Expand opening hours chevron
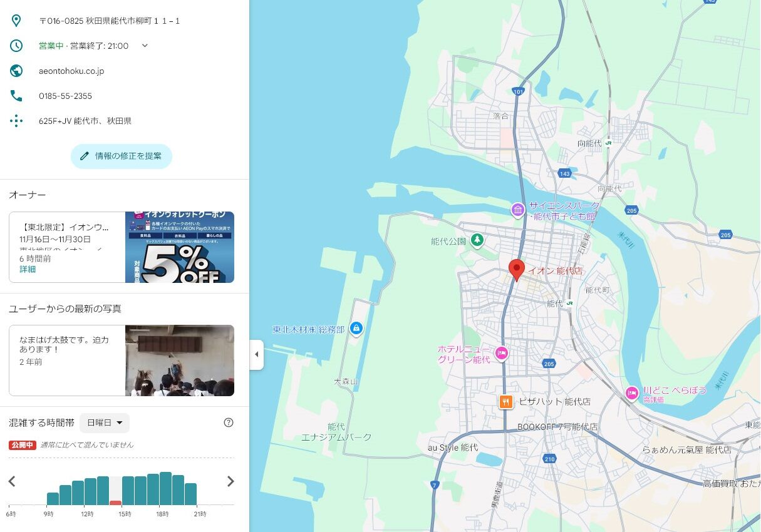The width and height of the screenshot is (761, 532). click(145, 45)
